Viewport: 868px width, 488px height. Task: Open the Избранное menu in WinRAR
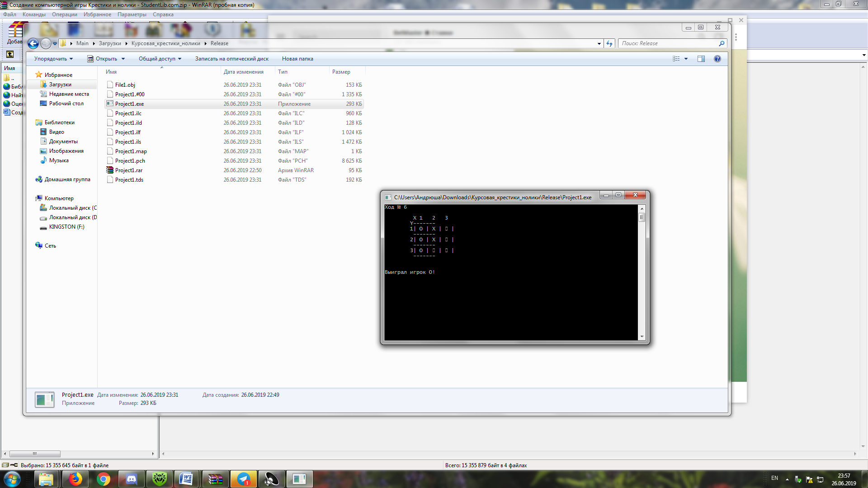click(97, 14)
